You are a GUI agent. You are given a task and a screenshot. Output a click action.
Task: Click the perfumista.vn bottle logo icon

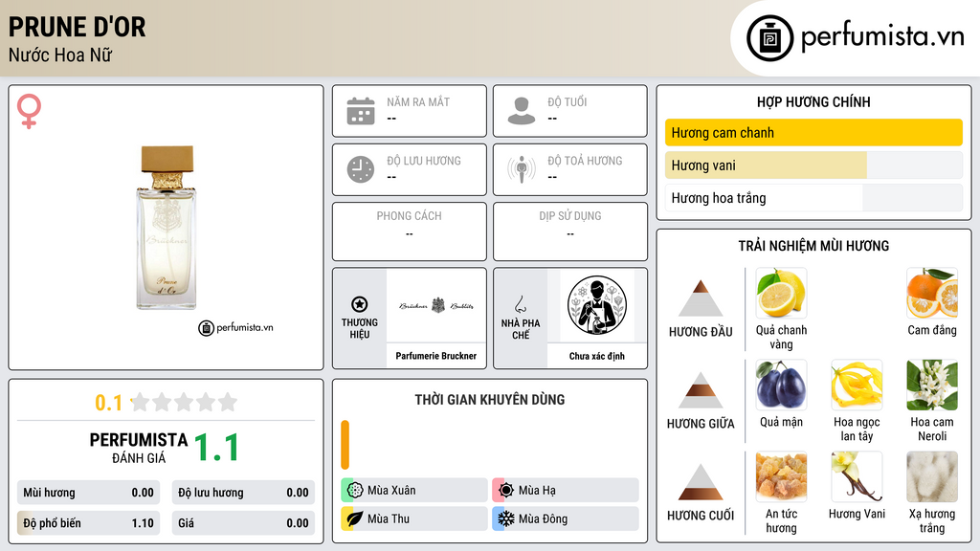[769, 38]
